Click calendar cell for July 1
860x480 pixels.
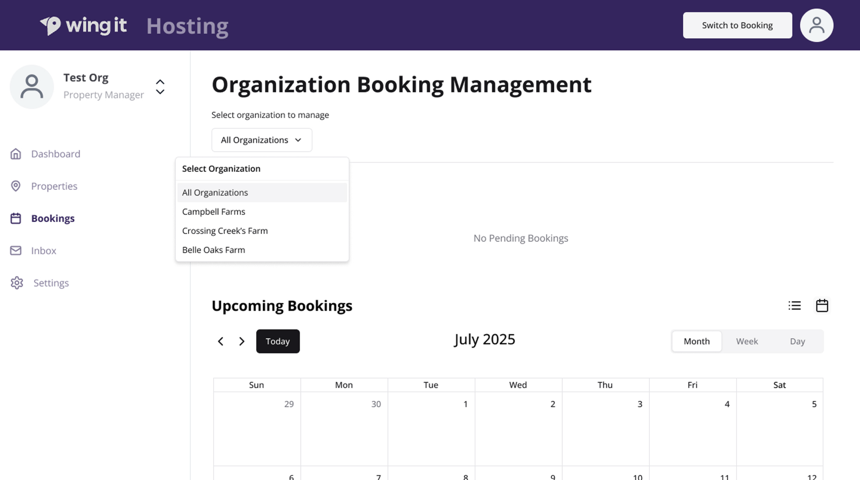pos(431,429)
